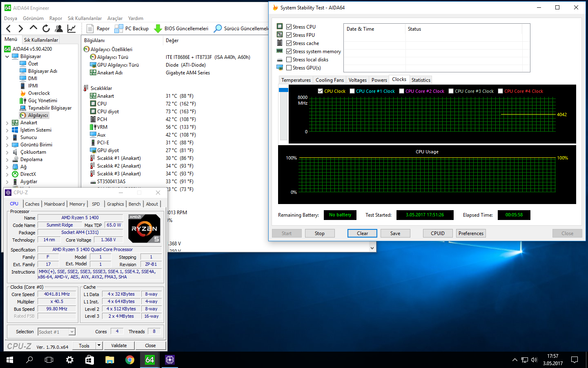Toggle the Stress FPU checkbox
588x368 pixels.
pyautogui.click(x=289, y=35)
